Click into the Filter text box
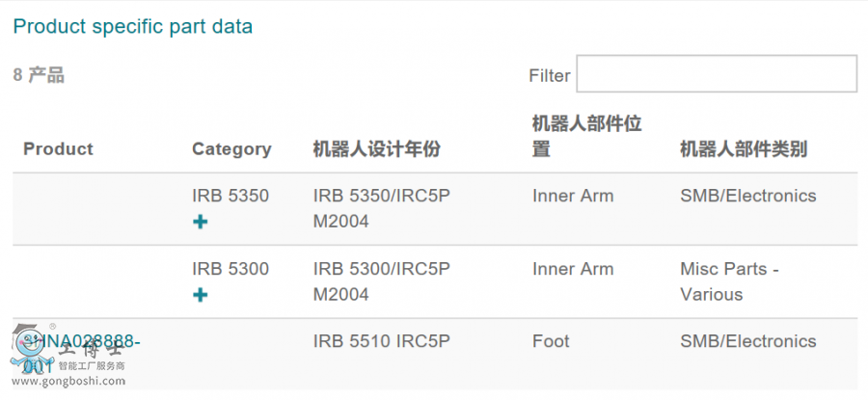The width and height of the screenshot is (868, 400). 717,73
